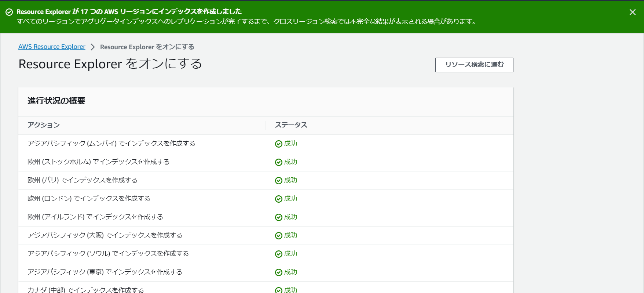Viewport: 644px width, 293px height.
Task: Click the 成功 status text for 東京
Action: pyautogui.click(x=291, y=272)
